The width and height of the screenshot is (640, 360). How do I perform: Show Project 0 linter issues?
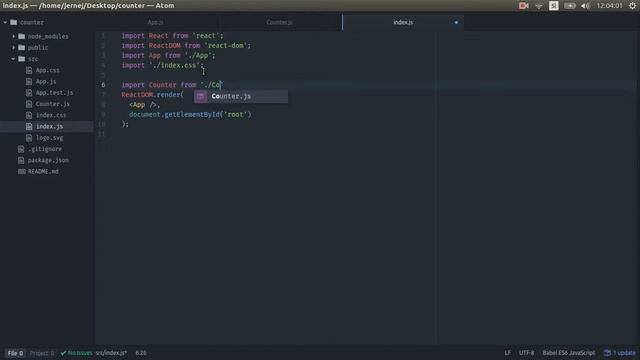pos(42,353)
